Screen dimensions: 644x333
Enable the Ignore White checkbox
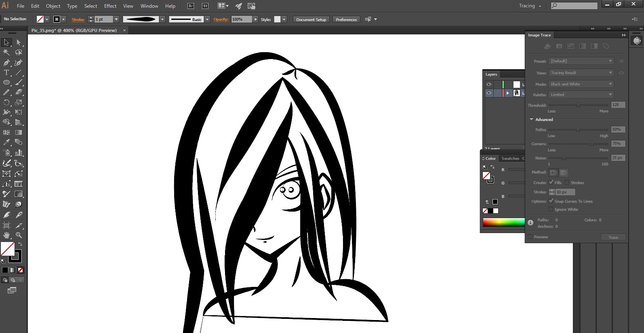551,209
